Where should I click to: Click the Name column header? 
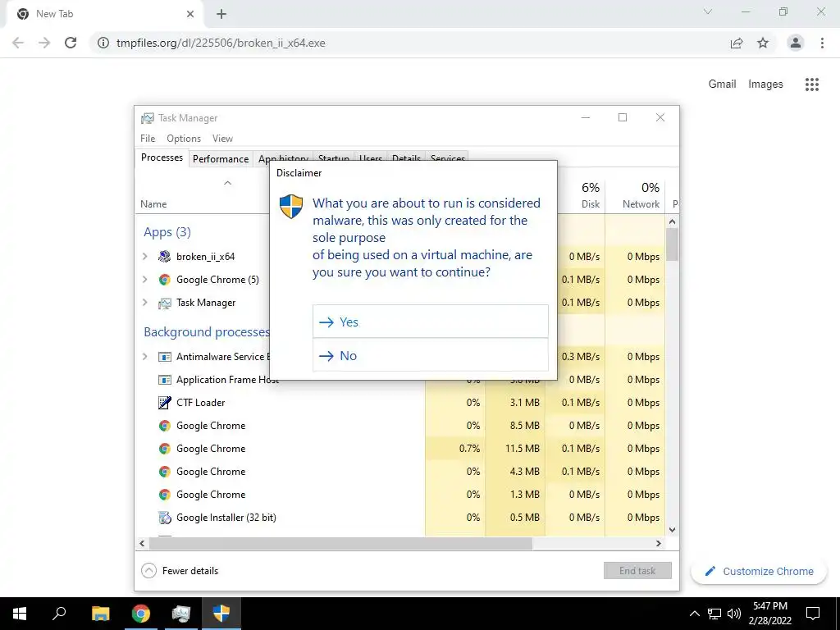click(153, 204)
